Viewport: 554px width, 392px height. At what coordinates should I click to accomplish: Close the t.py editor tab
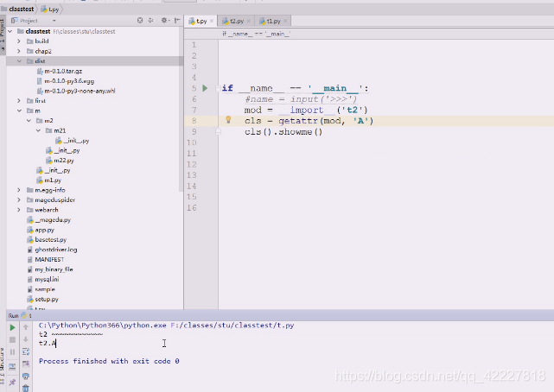point(212,22)
